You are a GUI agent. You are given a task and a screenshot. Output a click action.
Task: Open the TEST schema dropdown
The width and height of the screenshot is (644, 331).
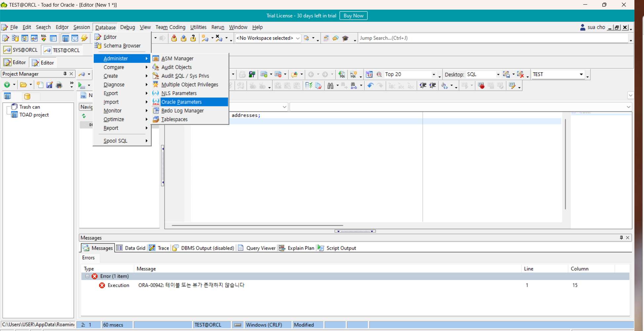[581, 74]
